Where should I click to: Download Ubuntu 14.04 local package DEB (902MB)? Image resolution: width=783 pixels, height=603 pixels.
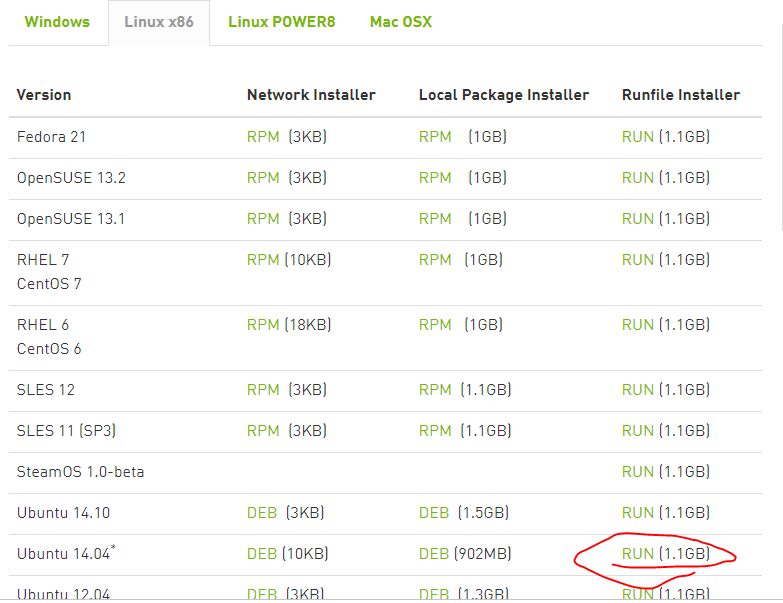433,554
